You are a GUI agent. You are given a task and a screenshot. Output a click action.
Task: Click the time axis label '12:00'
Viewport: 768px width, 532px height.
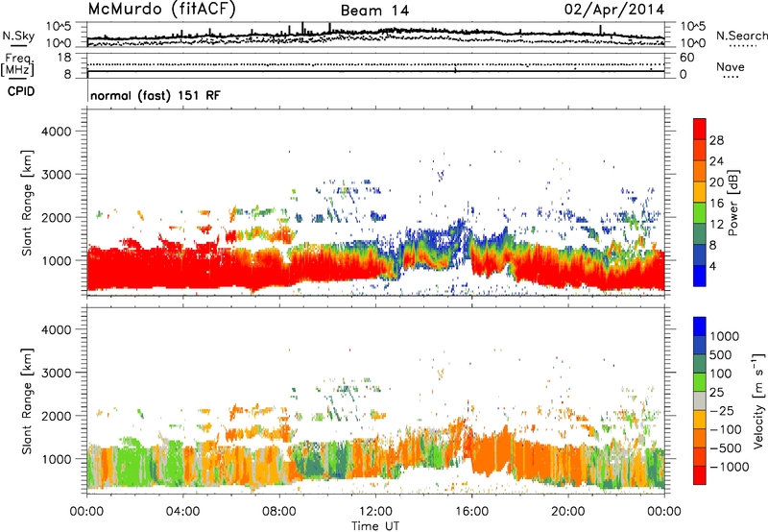coord(375,512)
